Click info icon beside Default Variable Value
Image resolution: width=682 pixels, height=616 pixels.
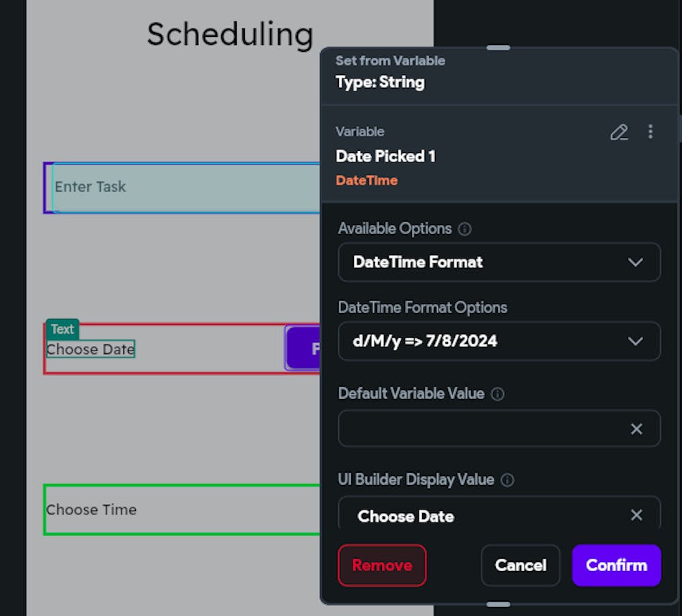pyautogui.click(x=498, y=394)
